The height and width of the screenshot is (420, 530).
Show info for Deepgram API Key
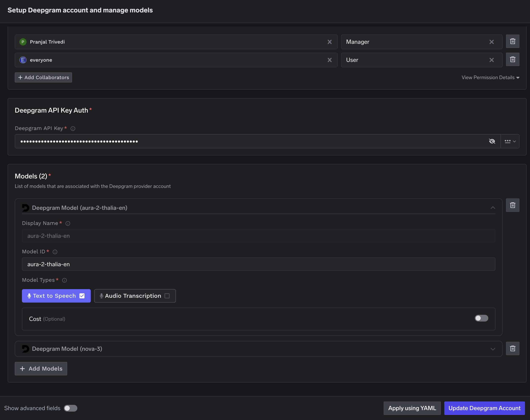pos(73,128)
